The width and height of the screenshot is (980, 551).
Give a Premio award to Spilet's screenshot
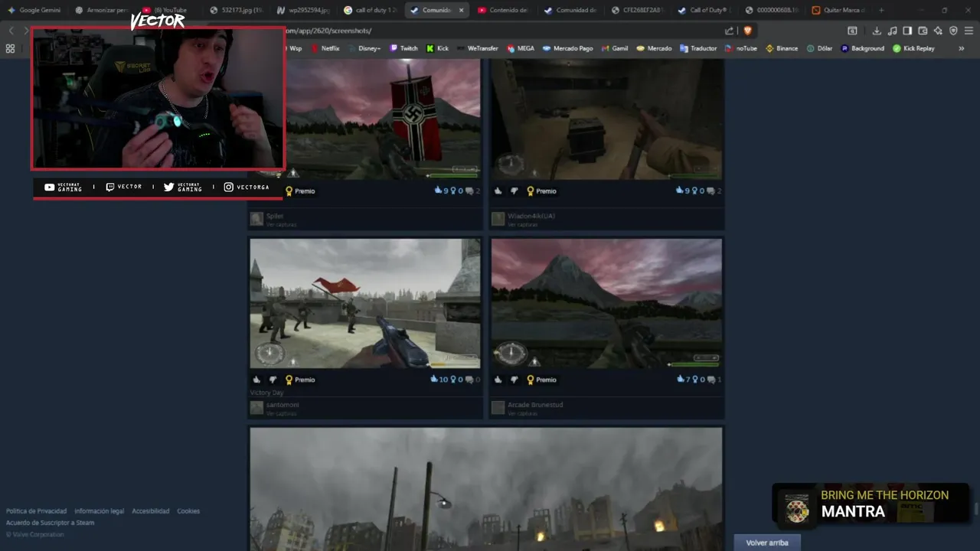point(300,191)
